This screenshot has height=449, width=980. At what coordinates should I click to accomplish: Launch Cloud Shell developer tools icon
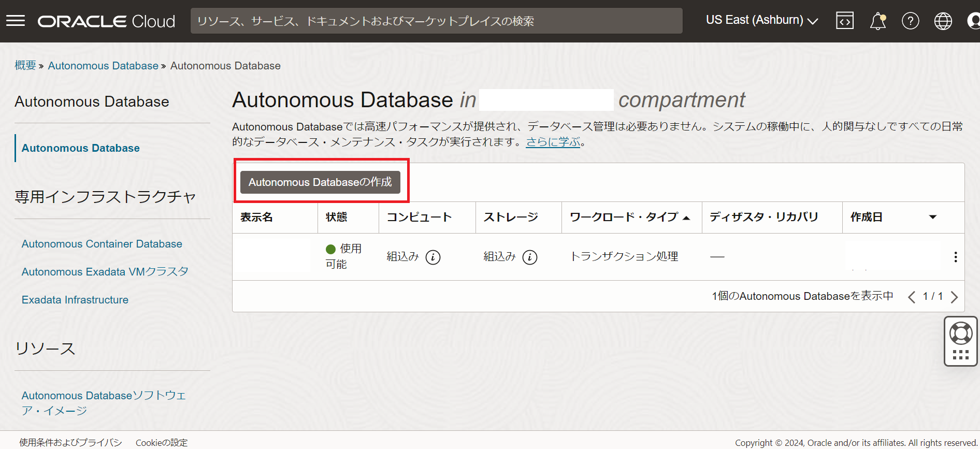[x=845, y=21]
